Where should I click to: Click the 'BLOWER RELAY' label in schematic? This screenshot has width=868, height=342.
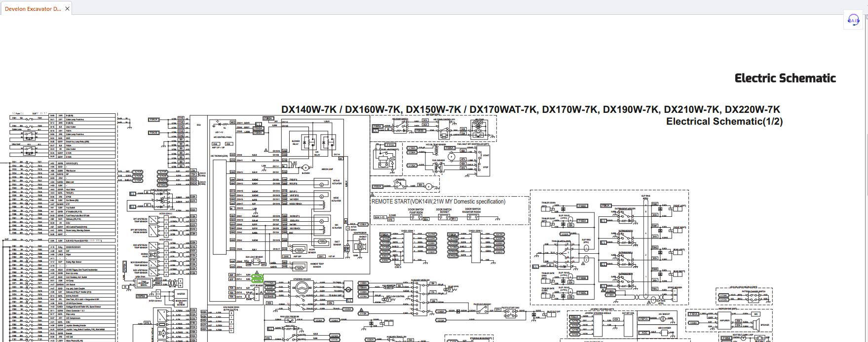click(x=296, y=142)
